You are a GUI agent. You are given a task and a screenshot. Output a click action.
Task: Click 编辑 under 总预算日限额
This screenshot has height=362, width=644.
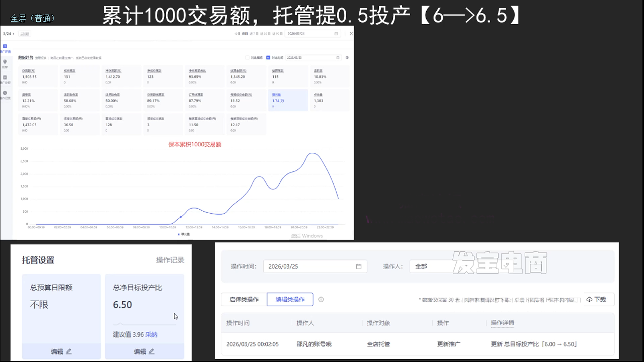(61, 352)
